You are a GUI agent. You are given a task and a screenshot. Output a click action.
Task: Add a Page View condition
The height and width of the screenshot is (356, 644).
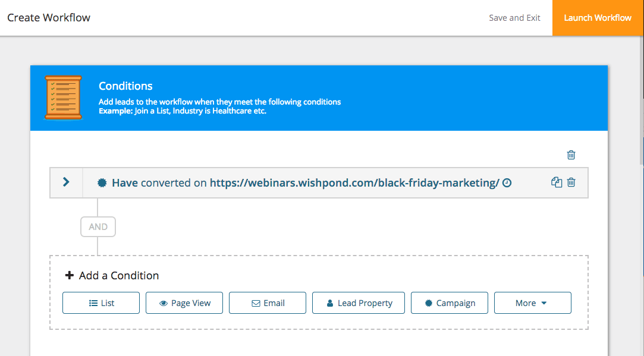pyautogui.click(x=184, y=303)
